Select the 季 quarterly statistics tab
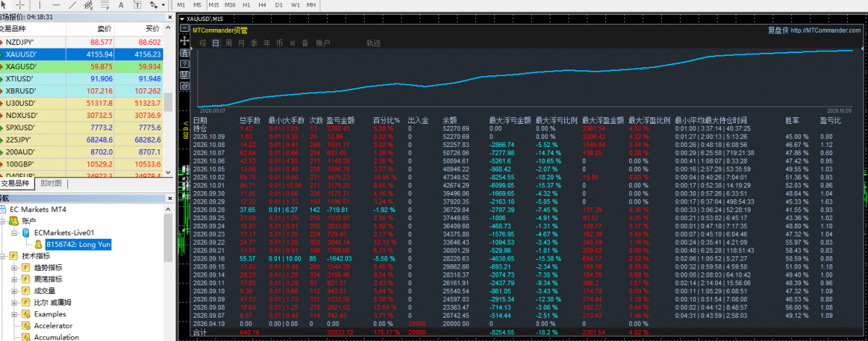 254,43
